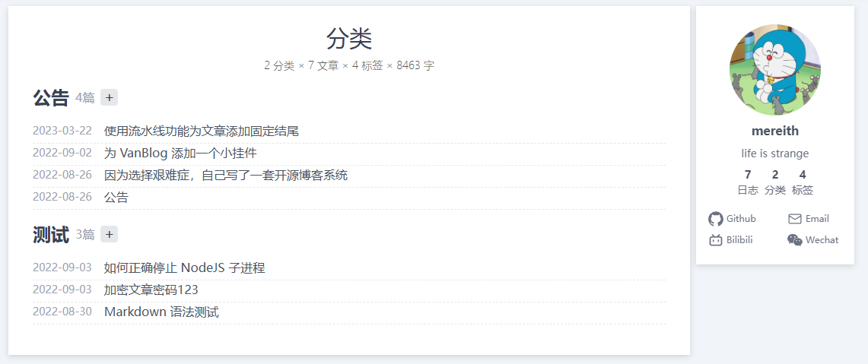The height and width of the screenshot is (364, 868).
Task: Open article 如何正确停止 NodeJS 子进程
Action: 185,268
